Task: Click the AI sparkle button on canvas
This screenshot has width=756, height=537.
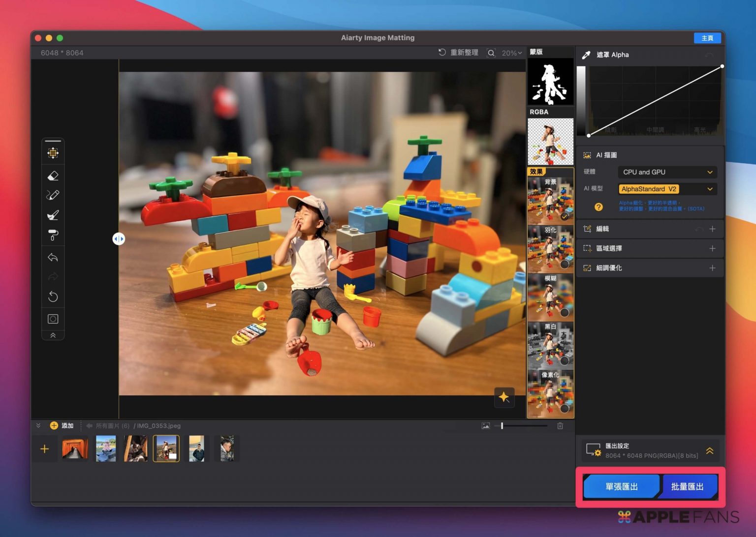Action: pyautogui.click(x=504, y=397)
